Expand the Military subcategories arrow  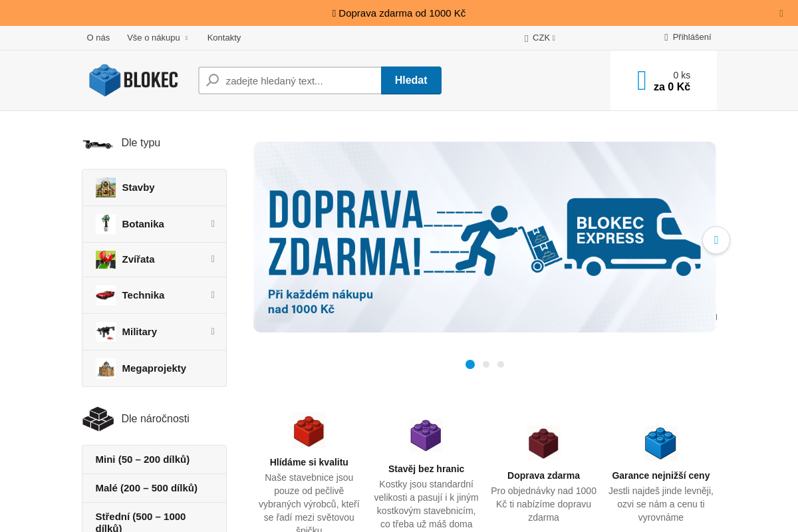(x=213, y=331)
